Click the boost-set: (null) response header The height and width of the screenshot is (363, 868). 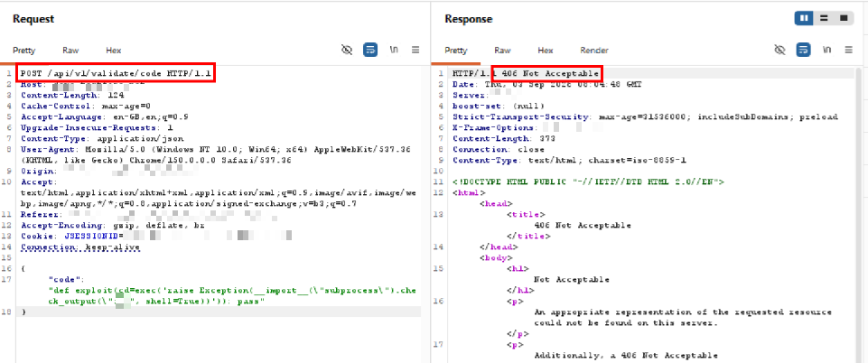point(499,106)
